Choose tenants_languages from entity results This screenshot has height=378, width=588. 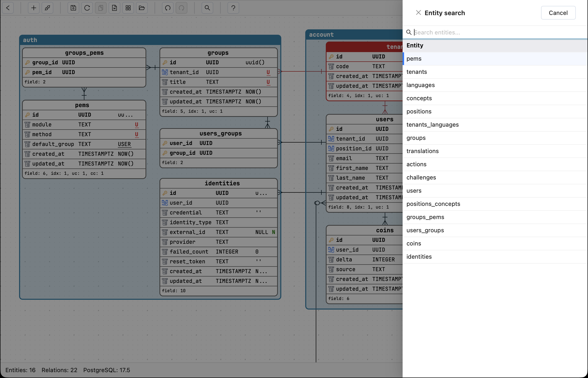pos(432,125)
